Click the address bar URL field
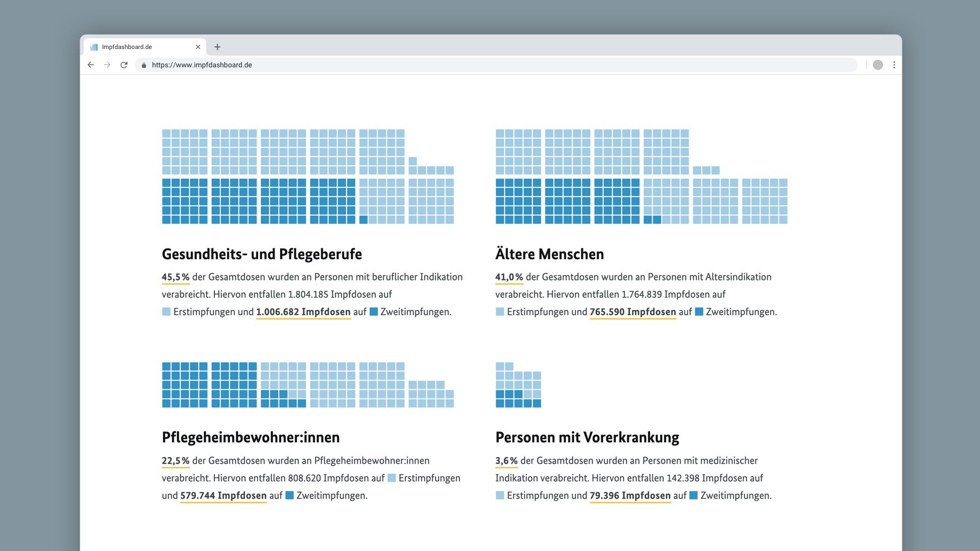 coord(496,65)
